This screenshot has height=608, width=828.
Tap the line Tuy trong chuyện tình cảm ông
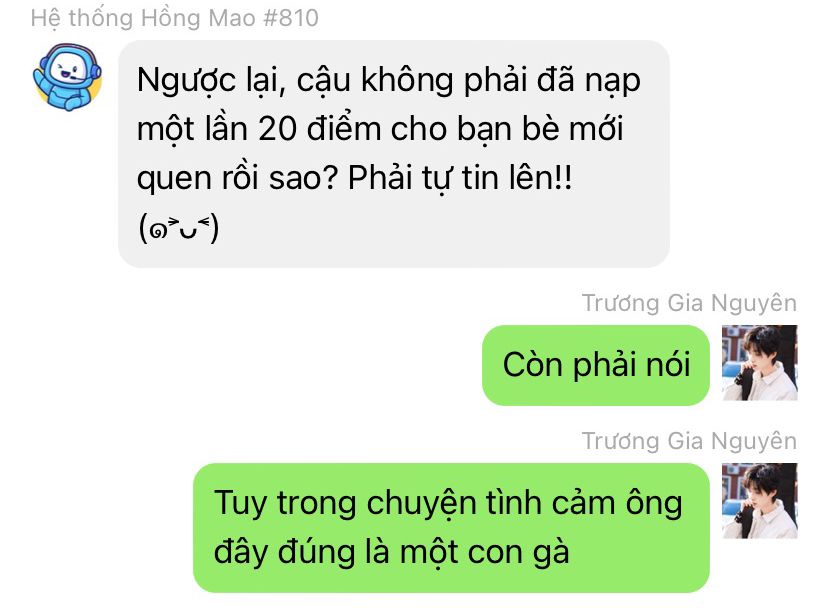pos(448,503)
